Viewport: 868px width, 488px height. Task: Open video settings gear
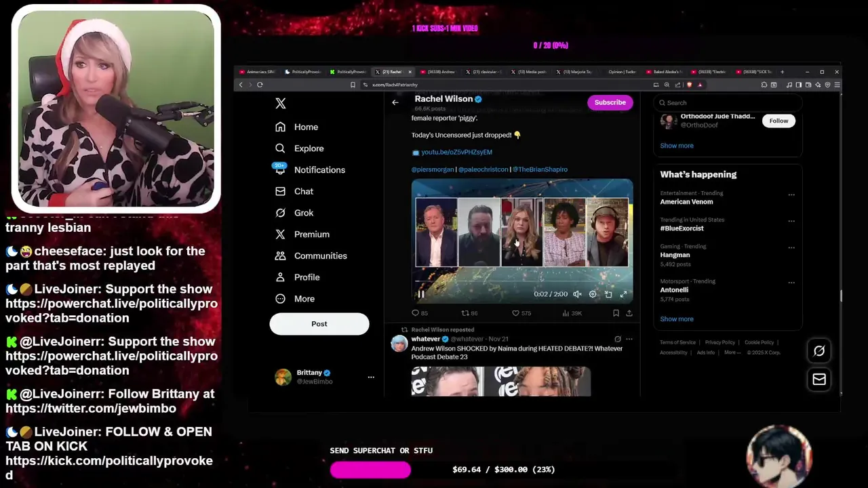(593, 294)
